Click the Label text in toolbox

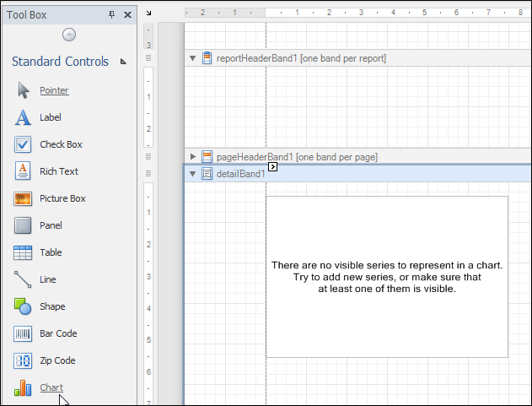[x=51, y=117]
